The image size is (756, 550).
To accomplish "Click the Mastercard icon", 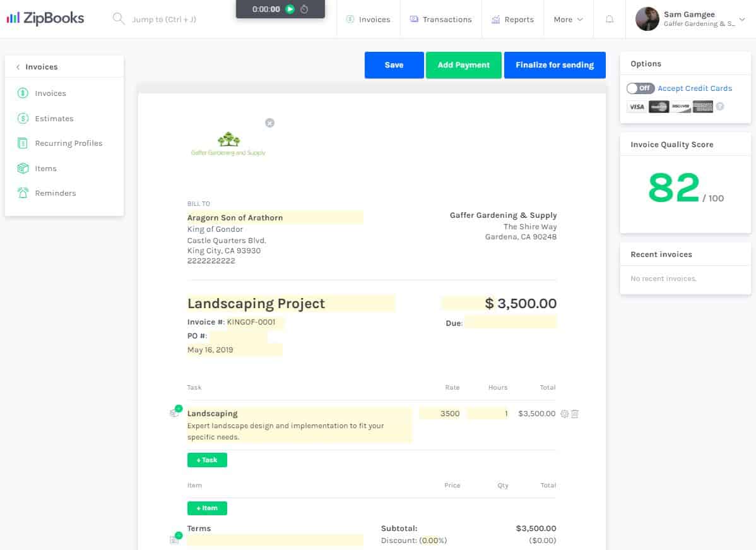I will pos(659,107).
